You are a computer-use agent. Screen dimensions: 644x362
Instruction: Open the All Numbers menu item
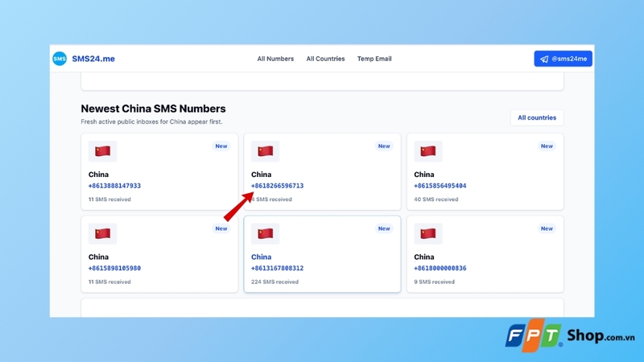(x=275, y=59)
